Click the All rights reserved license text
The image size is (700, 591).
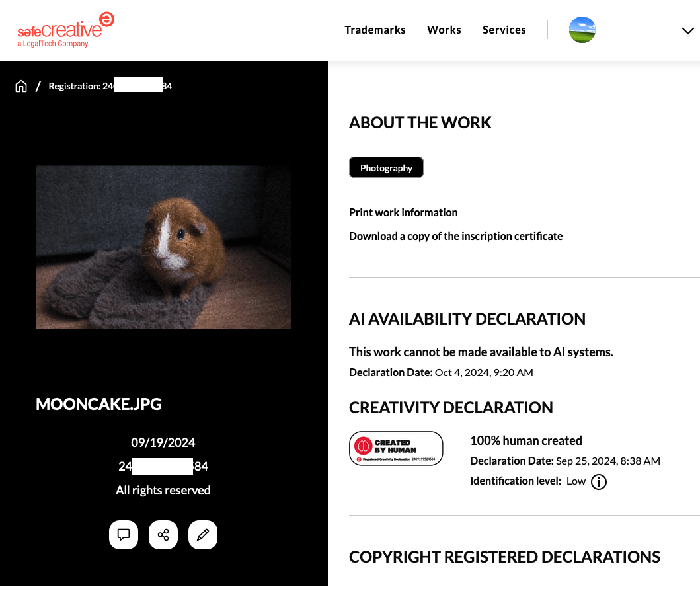pos(163,490)
